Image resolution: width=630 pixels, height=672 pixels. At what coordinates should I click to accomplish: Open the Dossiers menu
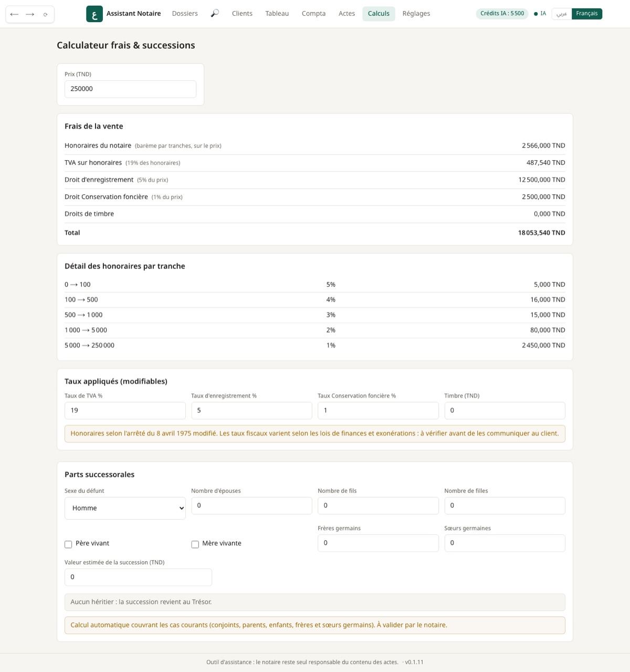pos(185,14)
